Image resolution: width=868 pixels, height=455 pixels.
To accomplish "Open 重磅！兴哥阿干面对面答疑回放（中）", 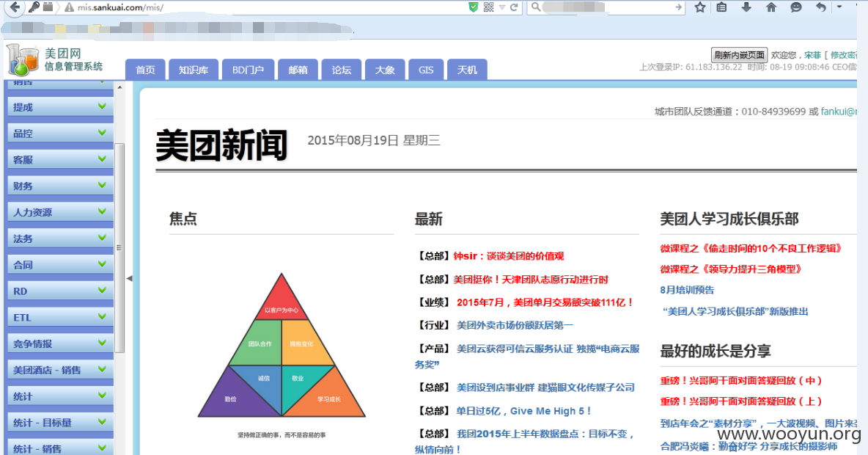I will coord(742,381).
